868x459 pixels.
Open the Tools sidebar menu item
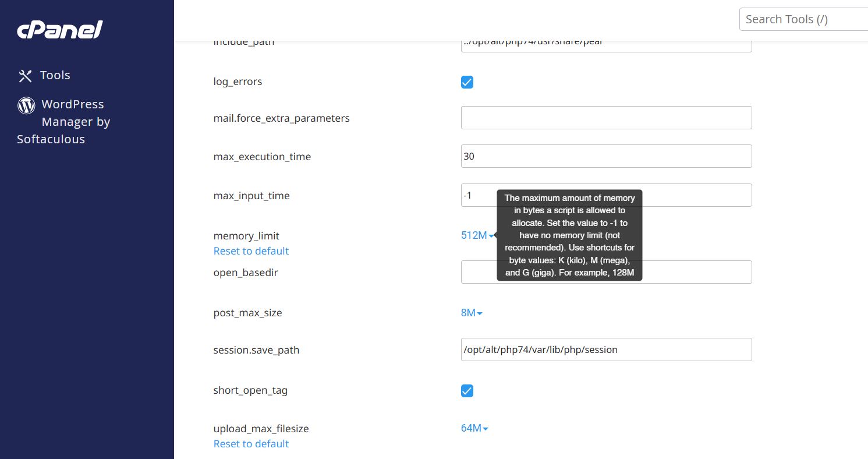[x=55, y=75]
